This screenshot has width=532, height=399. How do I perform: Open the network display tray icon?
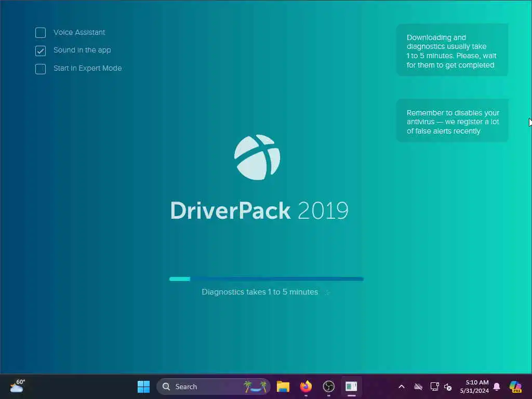[434, 387]
